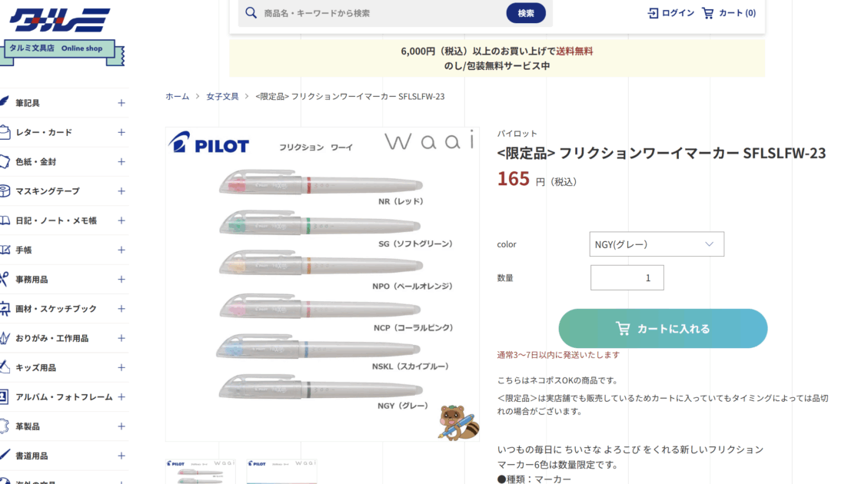Image resolution: width=868 pixels, height=484 pixels.
Task: Open the shopping cart icon
Action: (708, 13)
